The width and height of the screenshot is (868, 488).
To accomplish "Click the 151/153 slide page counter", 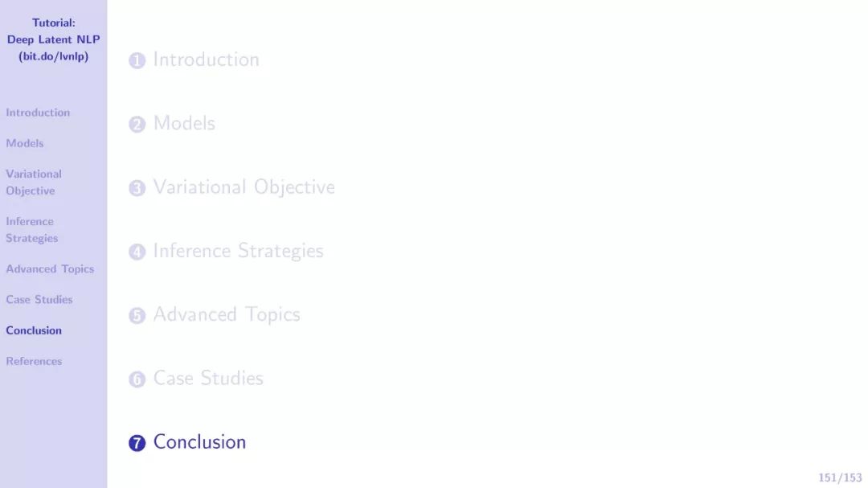I will coord(840,478).
